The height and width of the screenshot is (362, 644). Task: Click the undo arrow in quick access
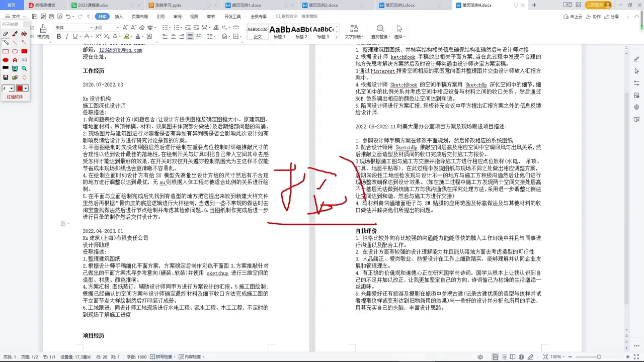[x=68, y=17]
